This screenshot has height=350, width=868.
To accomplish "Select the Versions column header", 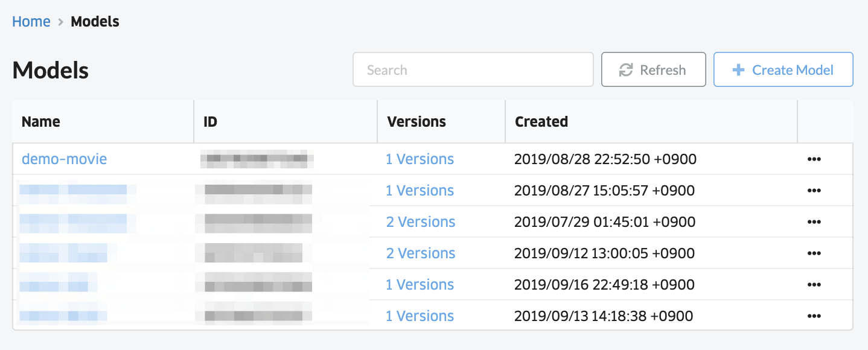I will click(x=416, y=122).
